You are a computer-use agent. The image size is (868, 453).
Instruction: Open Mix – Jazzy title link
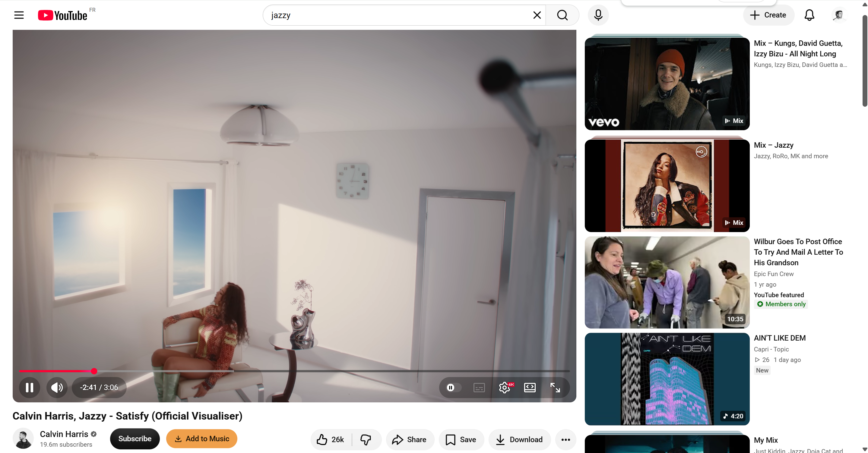(x=773, y=145)
